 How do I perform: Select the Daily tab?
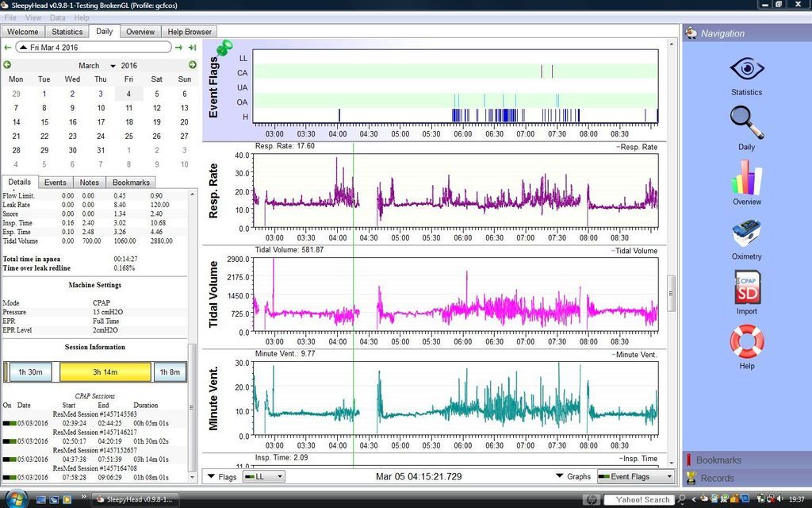104,31
